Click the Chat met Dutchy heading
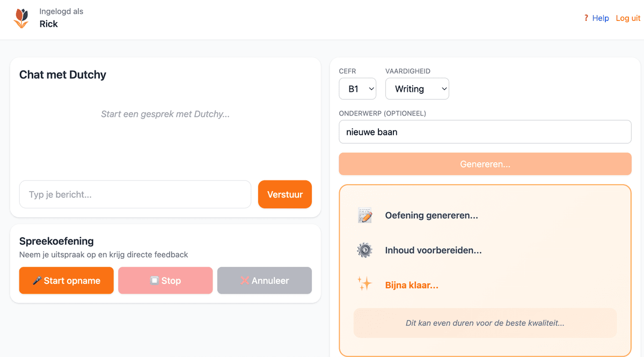This screenshot has height=357, width=644. 63,75
